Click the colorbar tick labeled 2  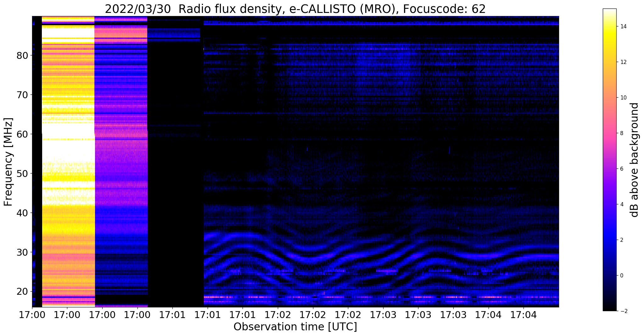coord(621,240)
